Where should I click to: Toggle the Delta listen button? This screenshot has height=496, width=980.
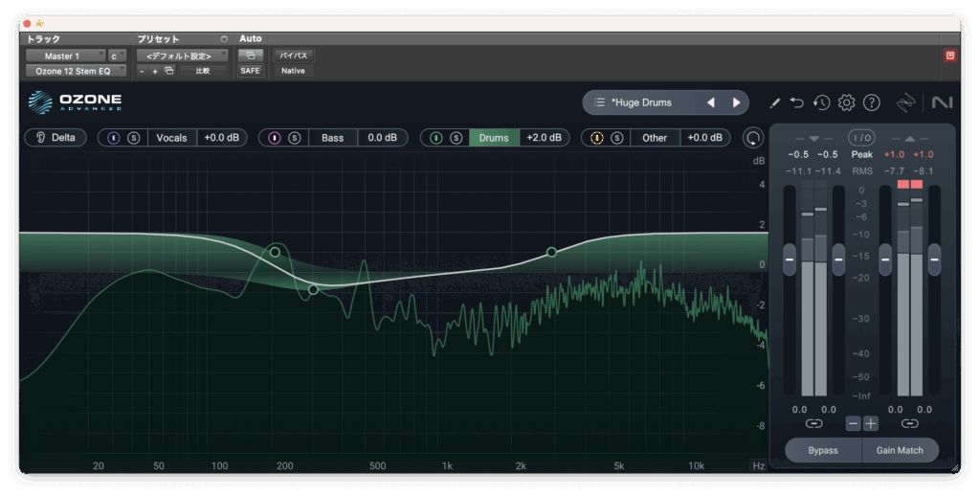pyautogui.click(x=56, y=138)
